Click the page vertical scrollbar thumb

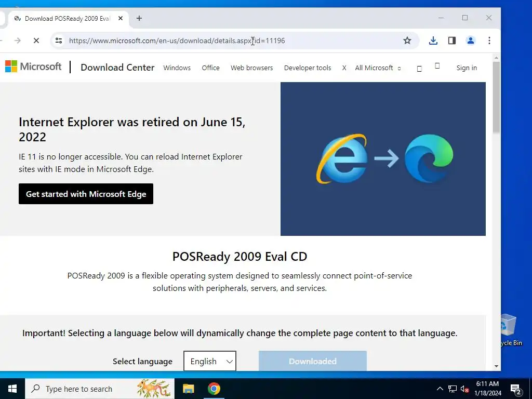click(x=496, y=98)
